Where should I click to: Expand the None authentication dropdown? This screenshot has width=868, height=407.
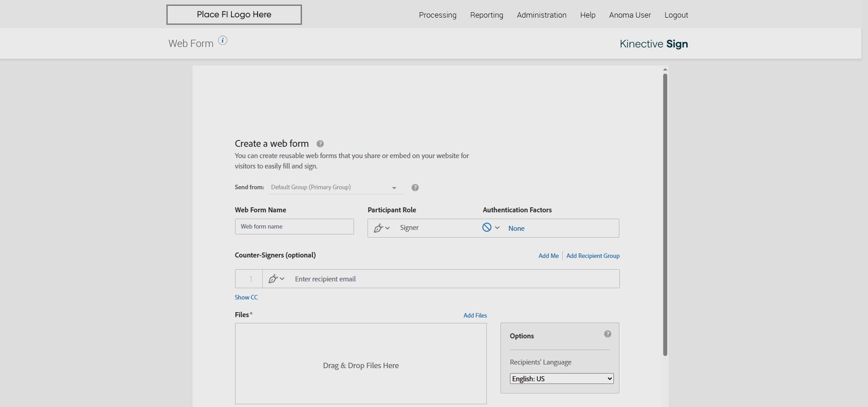pos(497,228)
